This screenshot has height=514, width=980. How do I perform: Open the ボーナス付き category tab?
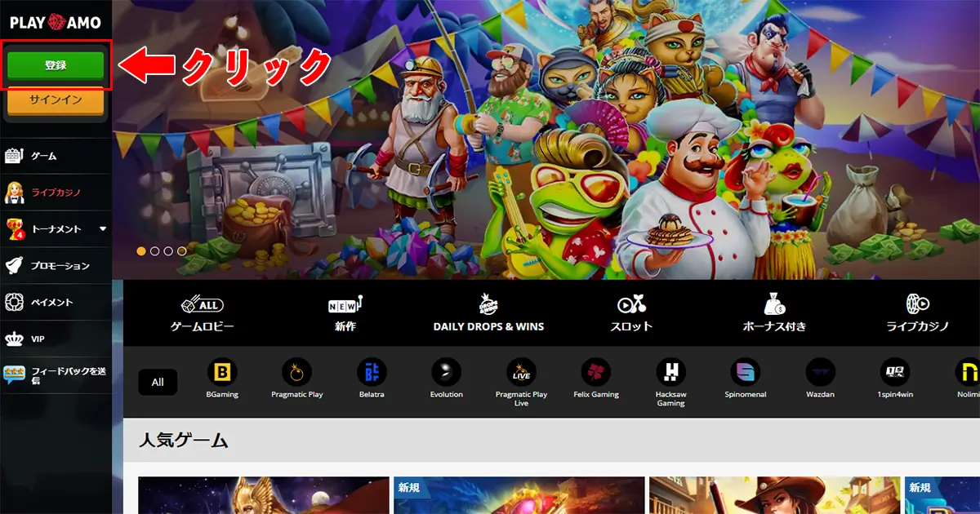point(774,314)
